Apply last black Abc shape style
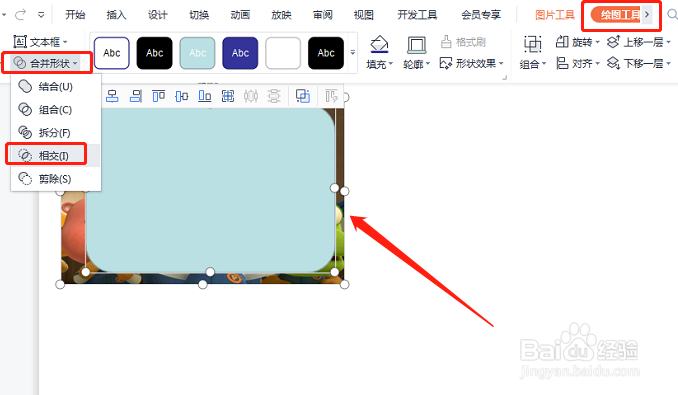678x395 pixels. point(326,53)
